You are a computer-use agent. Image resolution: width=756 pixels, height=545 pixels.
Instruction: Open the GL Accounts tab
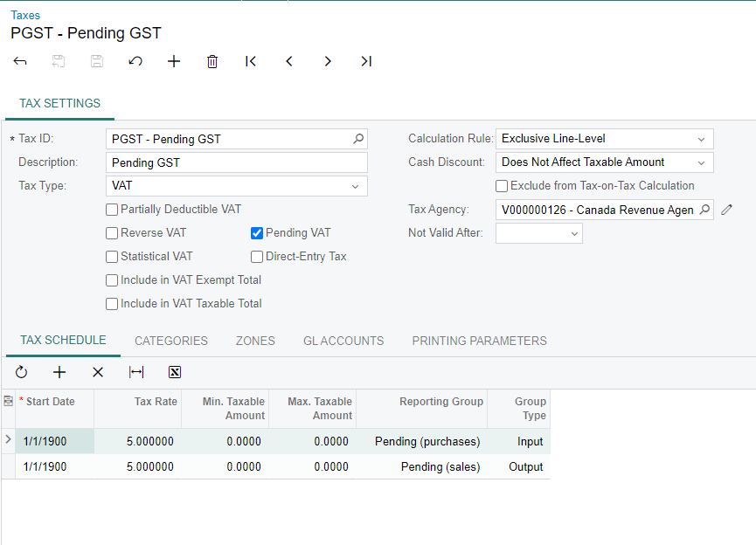(343, 341)
